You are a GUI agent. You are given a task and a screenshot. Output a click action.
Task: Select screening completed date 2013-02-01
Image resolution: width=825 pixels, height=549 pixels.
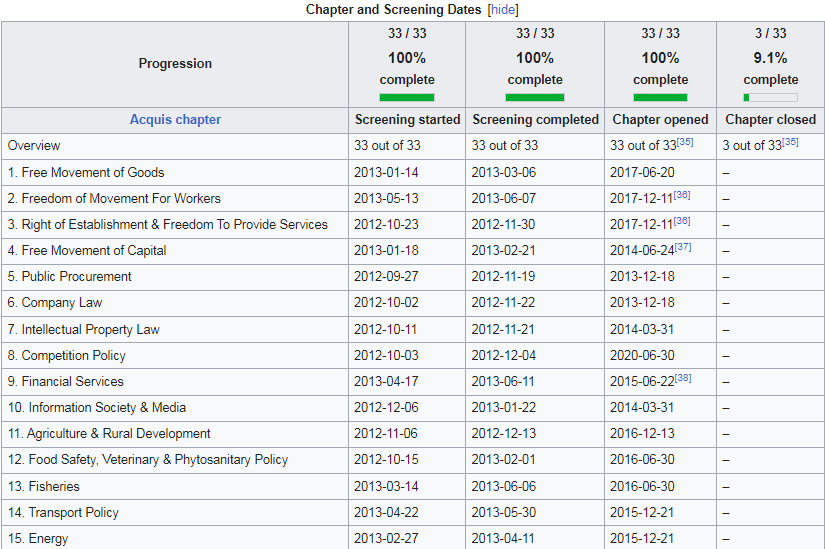click(x=504, y=460)
